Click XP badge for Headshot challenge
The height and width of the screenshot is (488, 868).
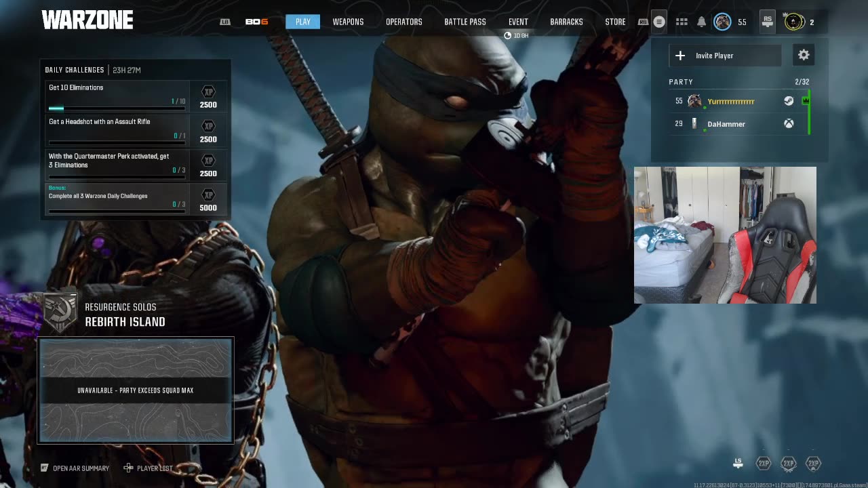pos(208,131)
